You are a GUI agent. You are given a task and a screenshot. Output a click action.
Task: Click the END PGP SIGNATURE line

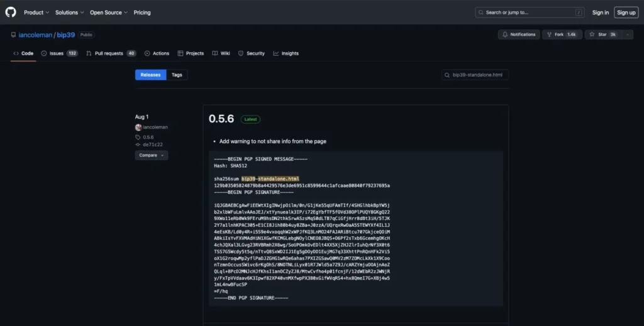click(x=251, y=298)
